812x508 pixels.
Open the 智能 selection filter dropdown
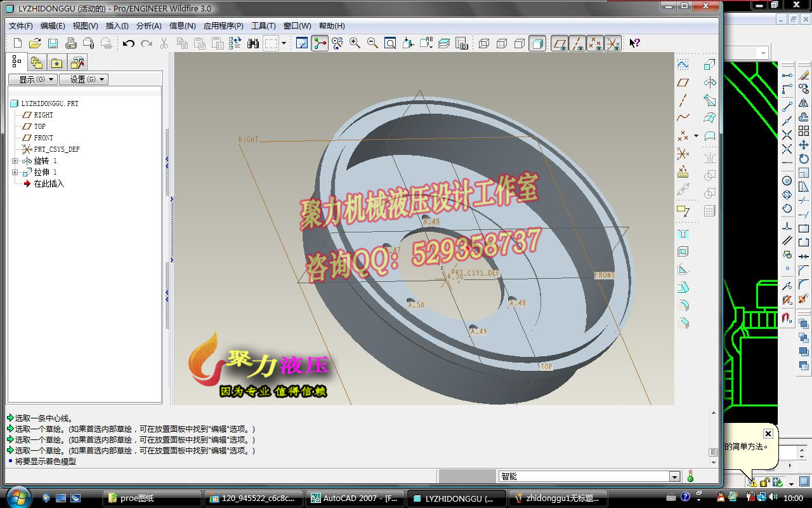click(x=674, y=475)
